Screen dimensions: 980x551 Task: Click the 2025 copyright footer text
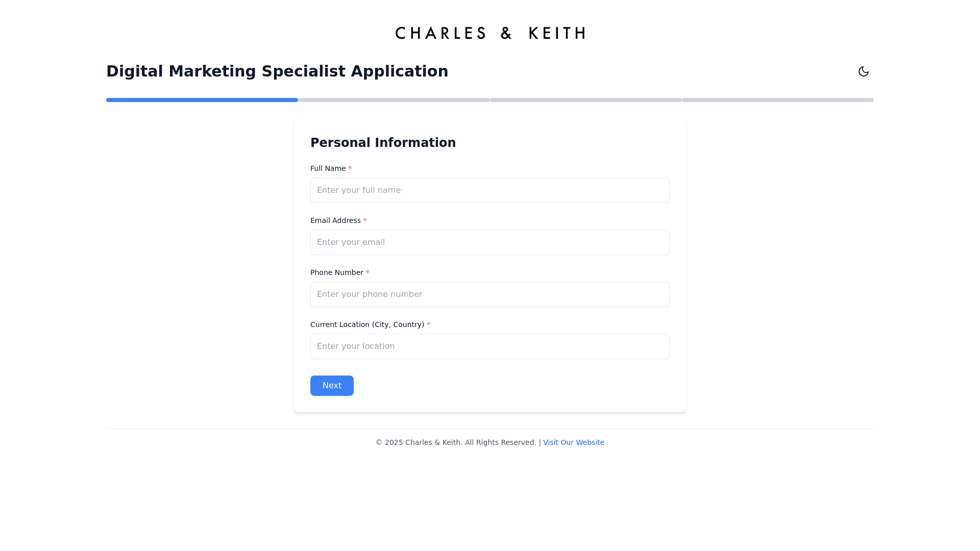(456, 442)
